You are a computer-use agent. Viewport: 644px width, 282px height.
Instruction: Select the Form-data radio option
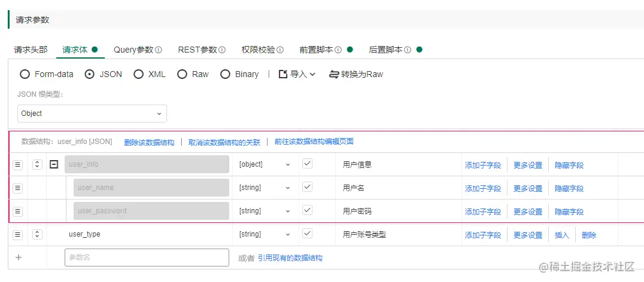pyautogui.click(x=25, y=74)
